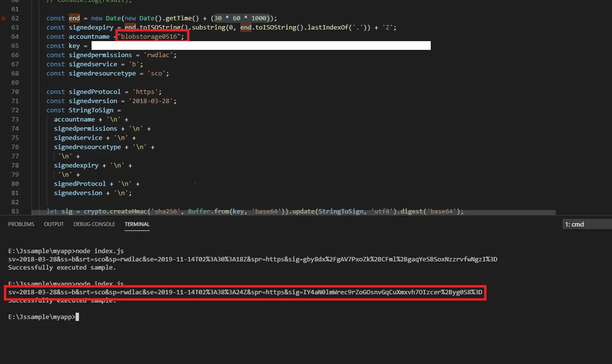Click the 'const StringToSign =' line
Screen dimensions: 612x364
(x=84, y=110)
